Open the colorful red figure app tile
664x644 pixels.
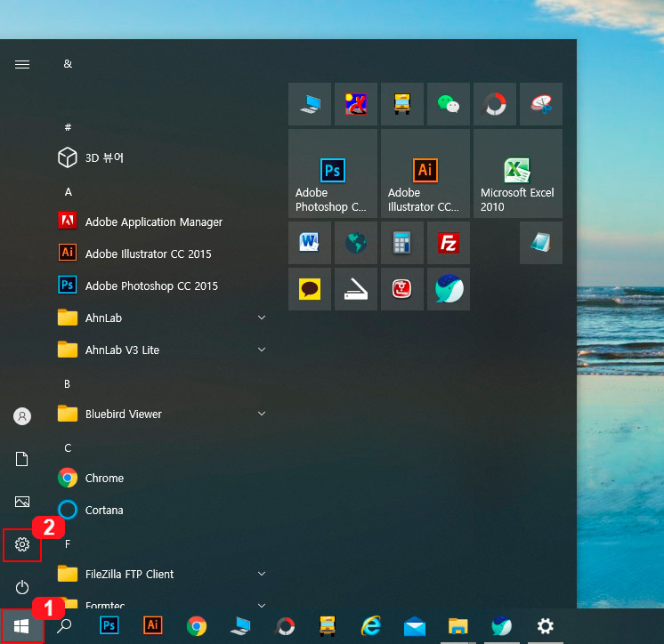pos(356,104)
